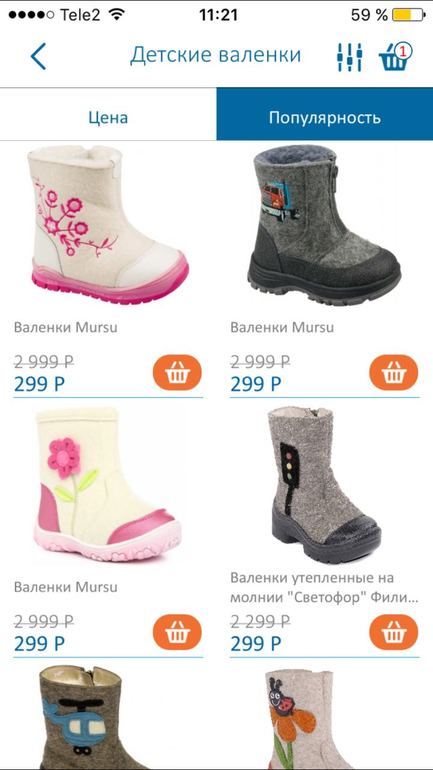This screenshot has width=433, height=770.
Task: Tap the battery indicator in status bar
Action: pyautogui.click(x=408, y=15)
